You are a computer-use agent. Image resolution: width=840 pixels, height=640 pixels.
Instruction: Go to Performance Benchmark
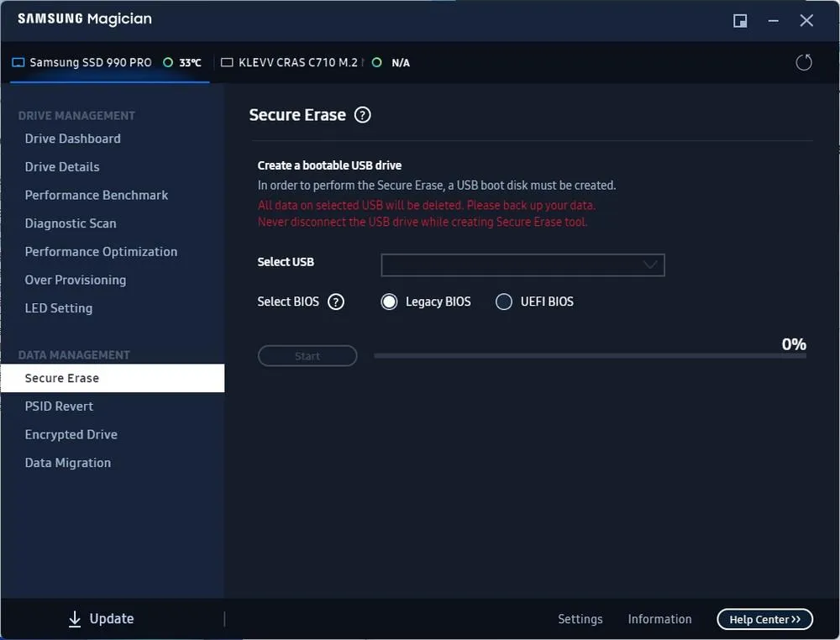point(97,196)
